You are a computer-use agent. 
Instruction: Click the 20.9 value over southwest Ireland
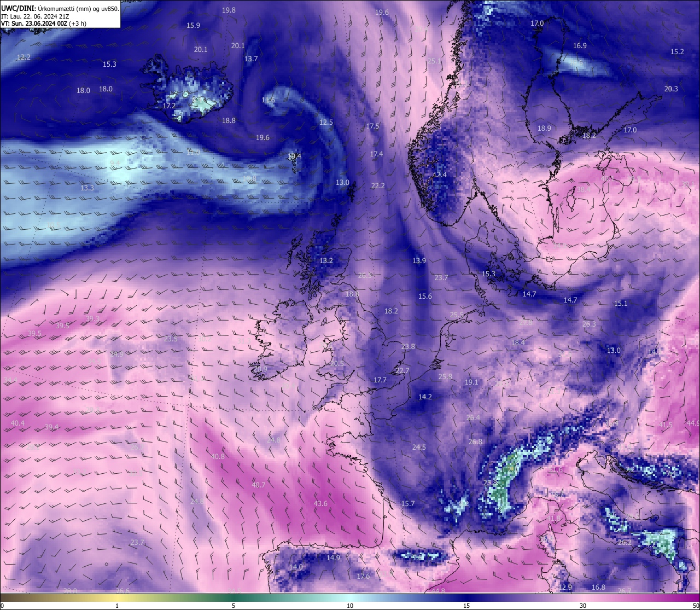(260, 369)
